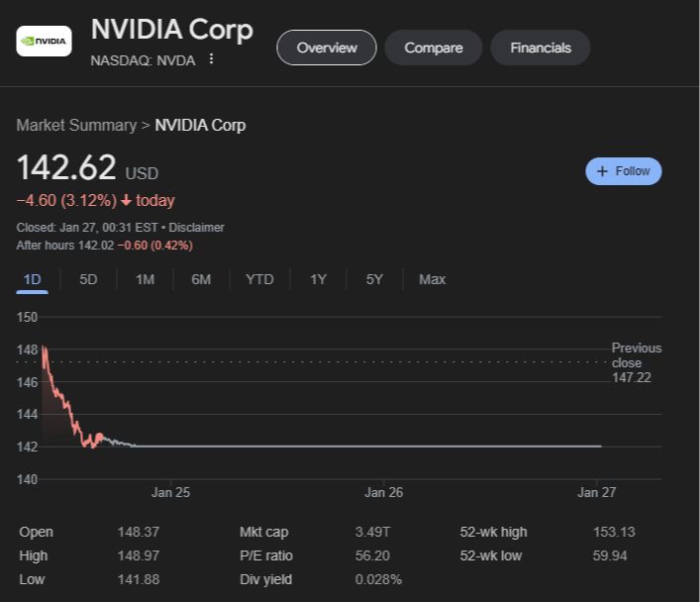Click the Disclaimer link

[196, 228]
